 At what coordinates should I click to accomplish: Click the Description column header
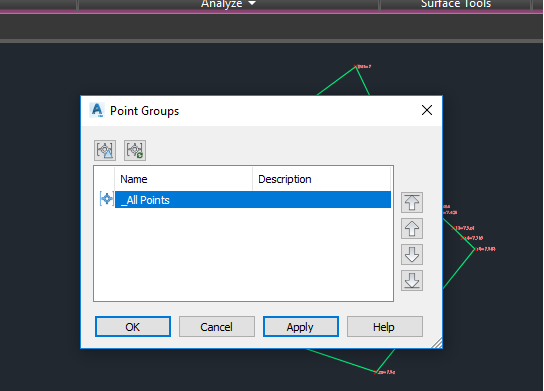(321, 179)
